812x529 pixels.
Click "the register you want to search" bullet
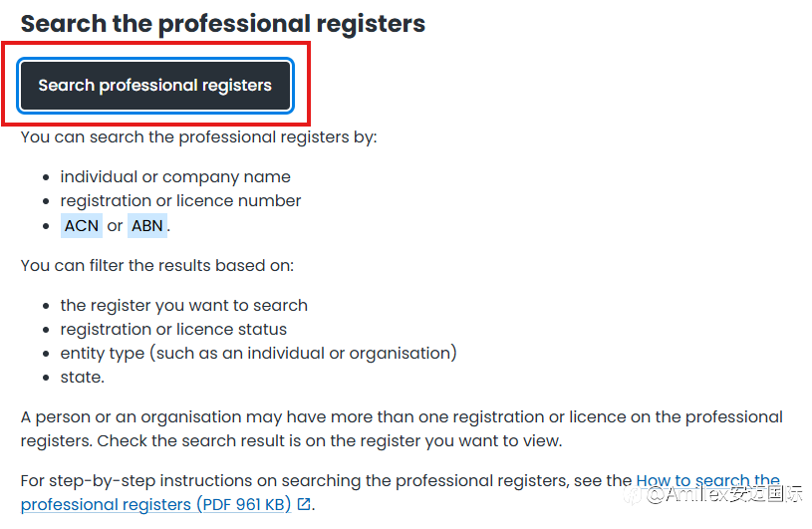click(183, 305)
